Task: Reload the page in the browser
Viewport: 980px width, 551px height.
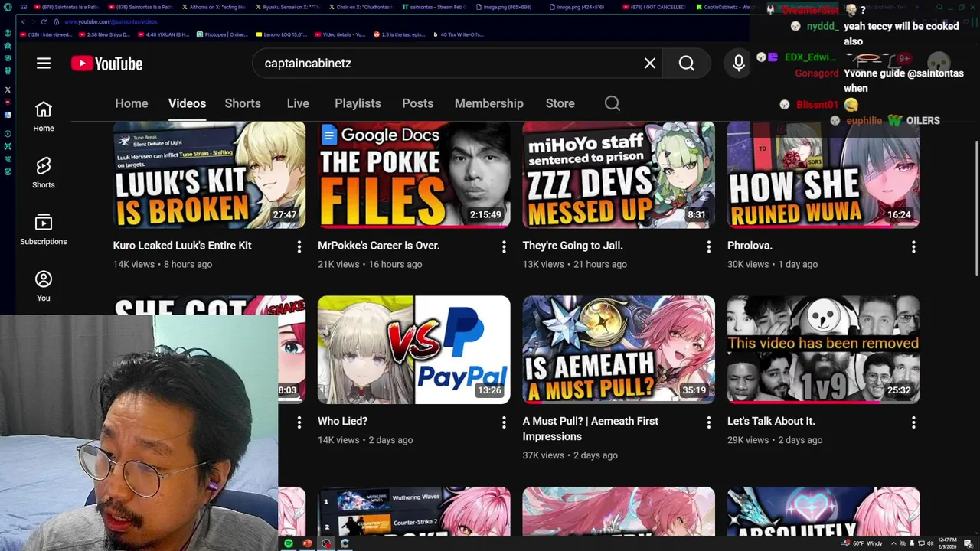Action: pyautogui.click(x=44, y=21)
